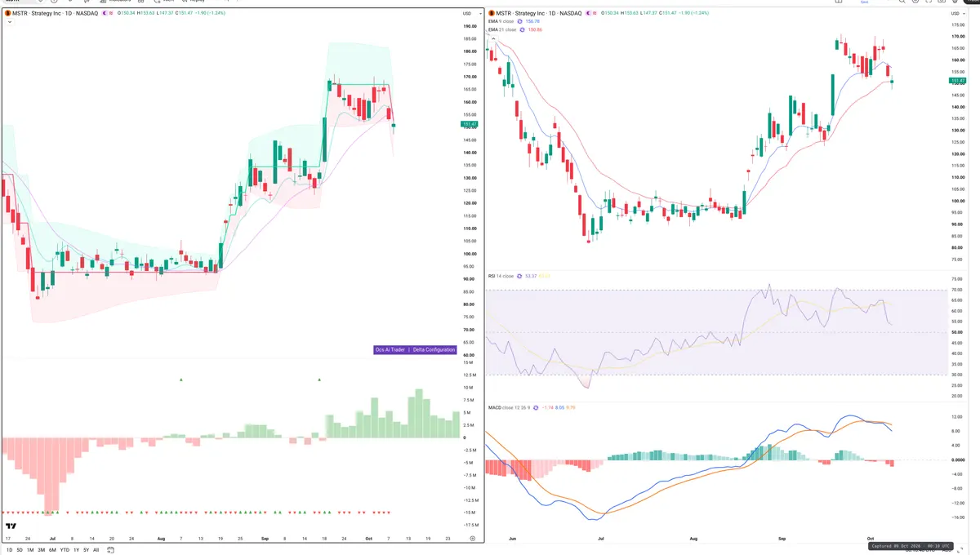Set range to 5Y
Viewport: 980px width, 555px height.
[x=86, y=550]
